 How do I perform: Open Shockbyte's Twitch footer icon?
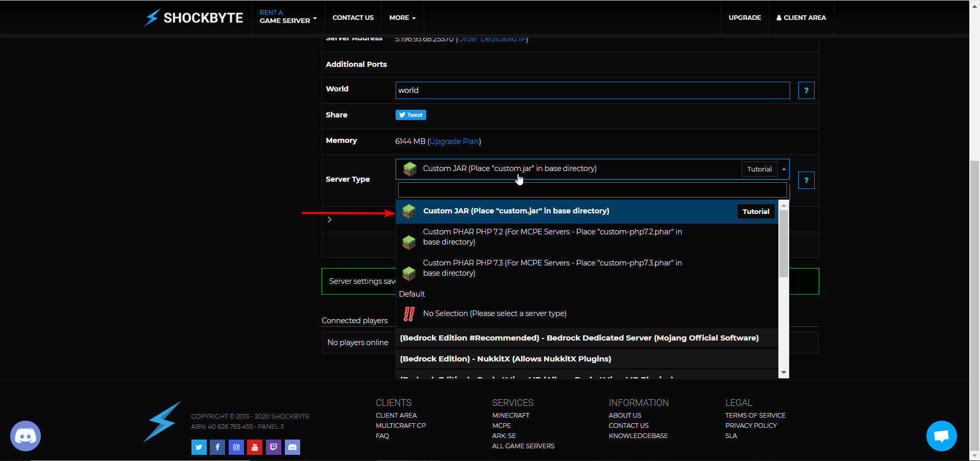[x=274, y=447]
